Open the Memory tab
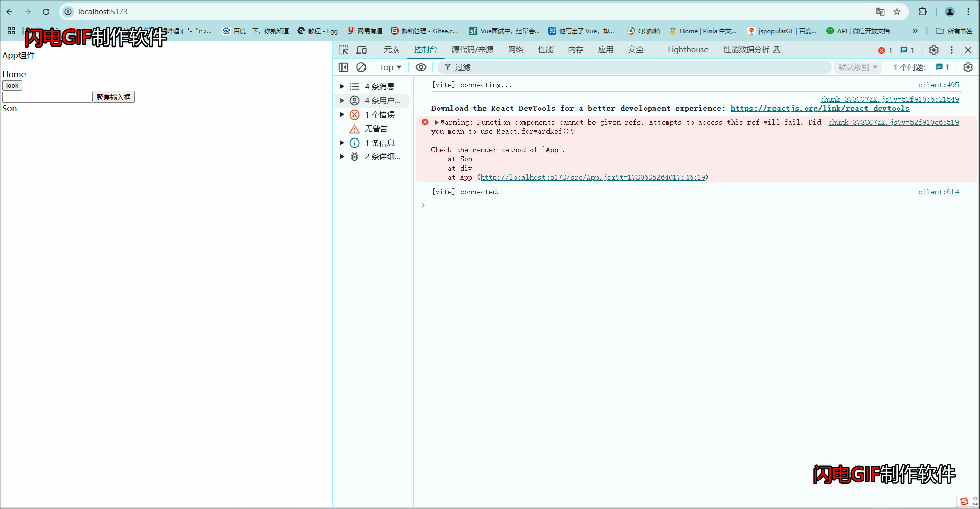This screenshot has width=980, height=509. [576, 50]
